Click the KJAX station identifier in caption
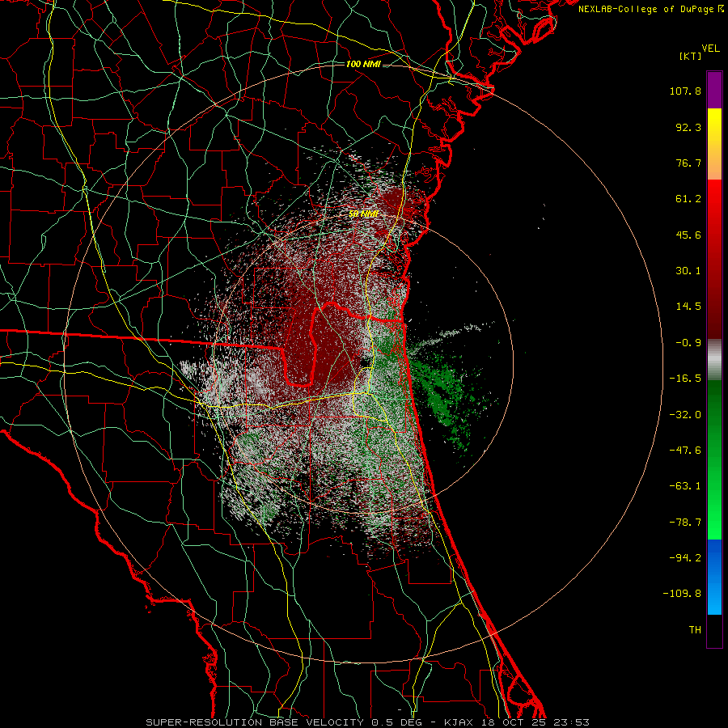728x728 pixels. pos(459,722)
